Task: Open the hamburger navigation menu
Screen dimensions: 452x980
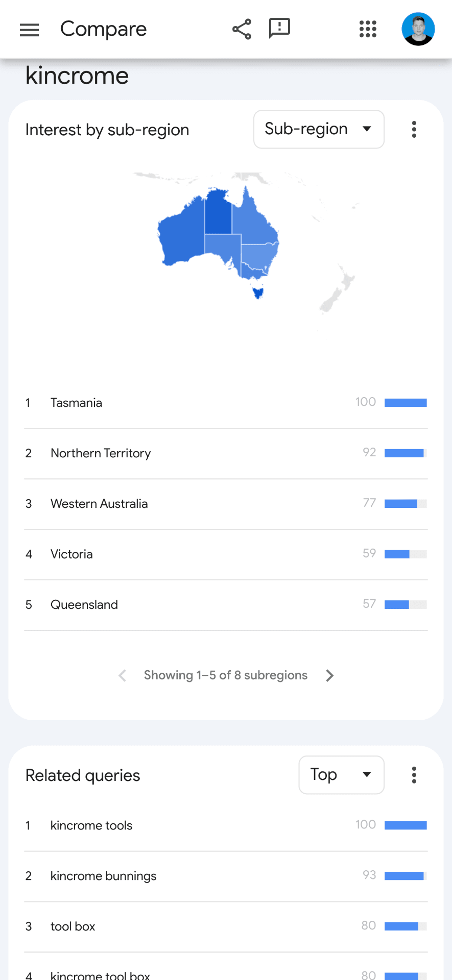Action: [x=29, y=30]
